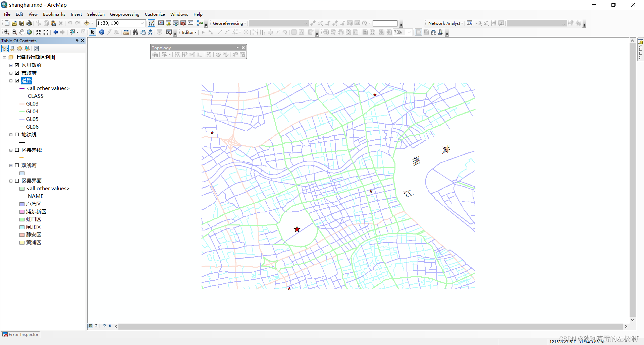Uncheck the 道路 layer visibility checkbox
This screenshot has width=644, height=345.
(17, 80)
